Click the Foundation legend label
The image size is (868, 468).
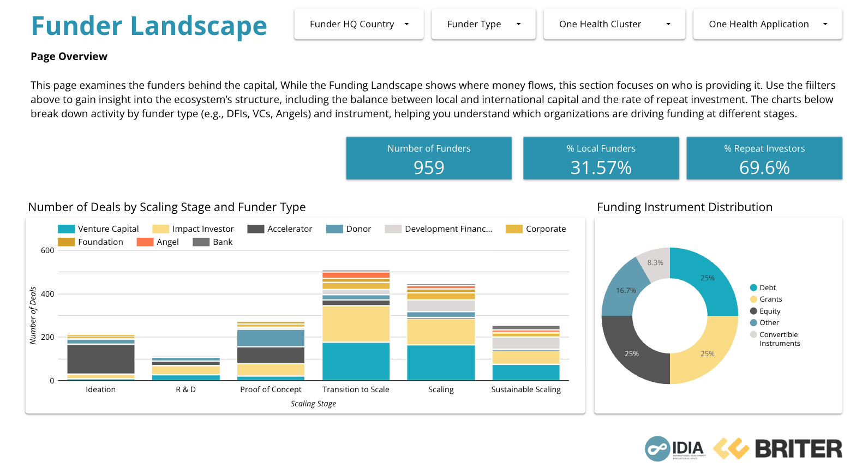point(100,242)
